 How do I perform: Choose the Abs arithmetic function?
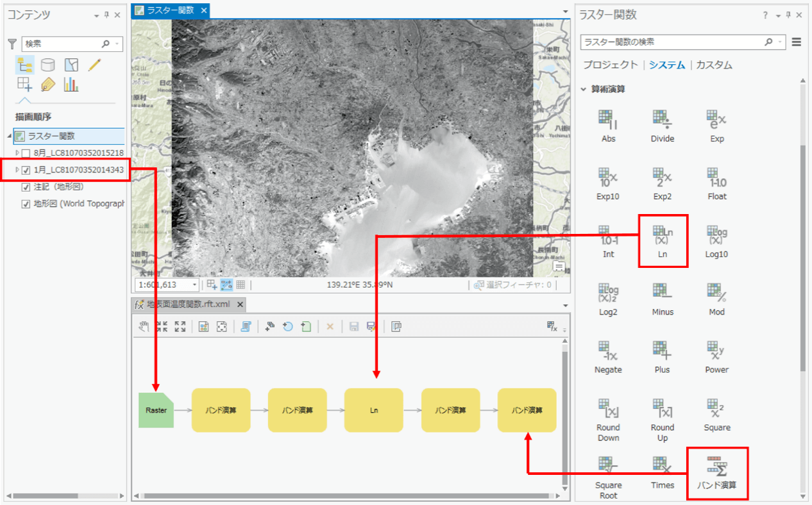pos(608,120)
